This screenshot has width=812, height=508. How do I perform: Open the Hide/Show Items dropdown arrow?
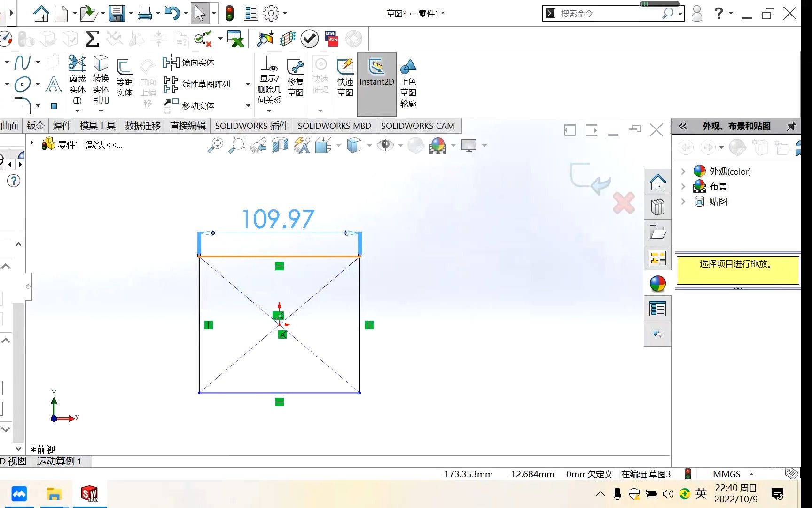click(400, 145)
